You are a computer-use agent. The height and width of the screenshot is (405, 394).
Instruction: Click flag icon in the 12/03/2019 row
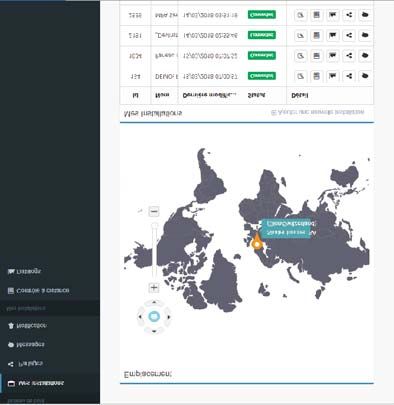[332, 56]
